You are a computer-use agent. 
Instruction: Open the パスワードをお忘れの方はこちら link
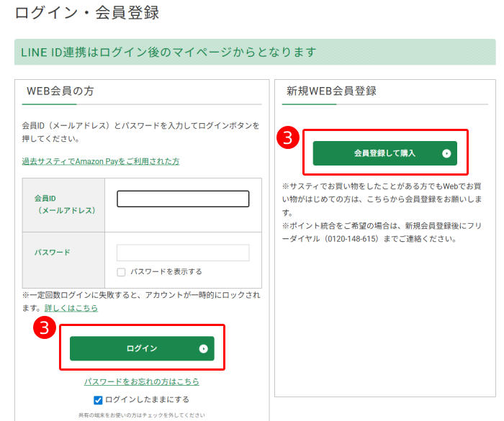pos(142,381)
